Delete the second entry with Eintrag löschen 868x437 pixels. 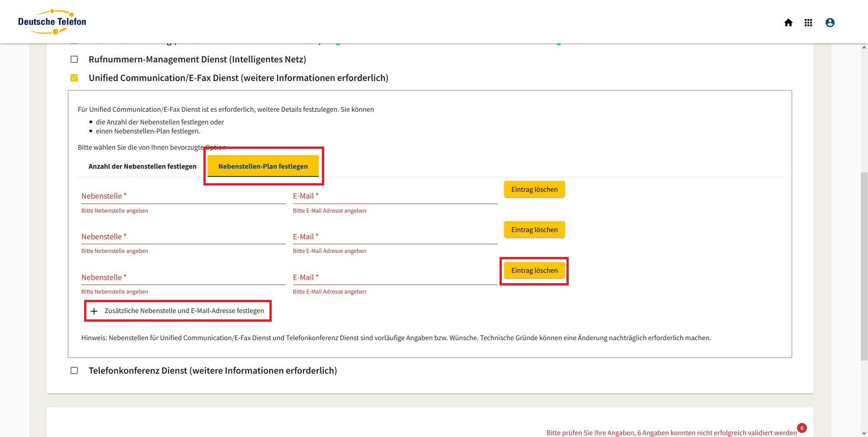534,230
